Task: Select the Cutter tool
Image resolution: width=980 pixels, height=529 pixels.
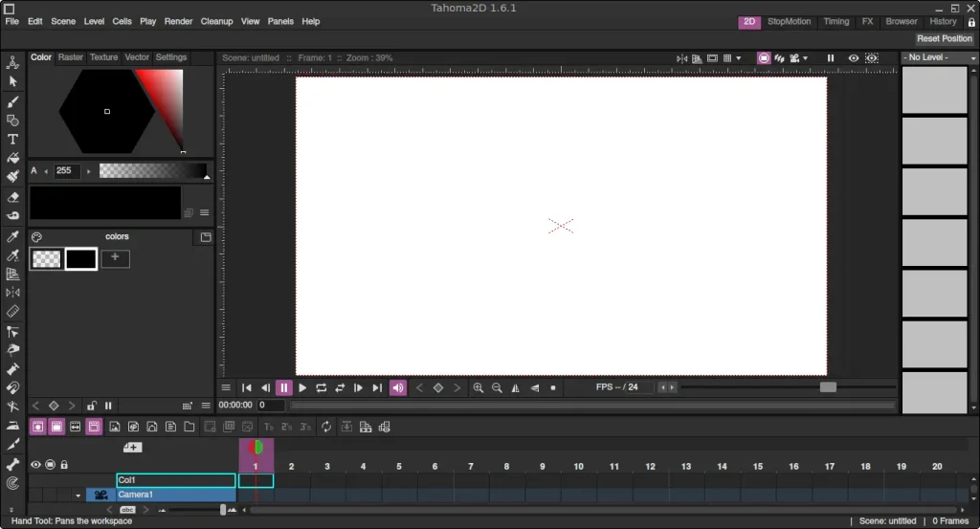Action: [12, 444]
